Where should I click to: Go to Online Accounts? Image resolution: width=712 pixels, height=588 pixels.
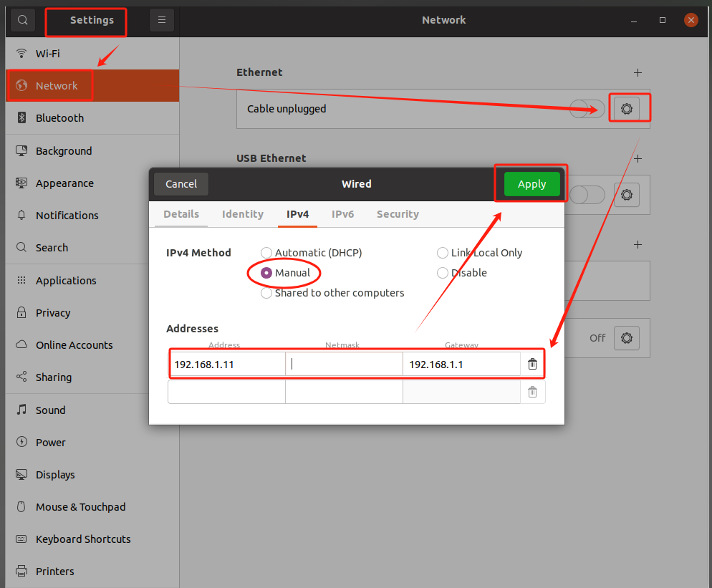click(x=92, y=345)
